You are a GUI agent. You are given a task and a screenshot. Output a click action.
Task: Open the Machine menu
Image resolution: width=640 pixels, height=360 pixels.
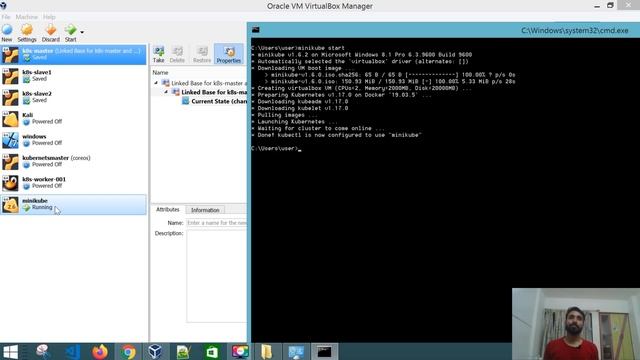(x=27, y=17)
